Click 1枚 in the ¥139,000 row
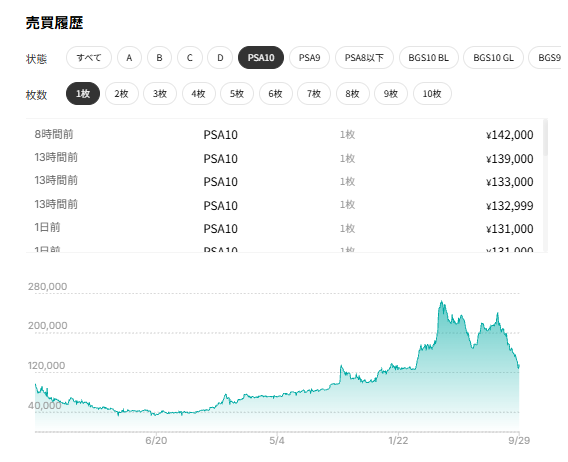The width and height of the screenshot is (568, 462). pyautogui.click(x=347, y=159)
